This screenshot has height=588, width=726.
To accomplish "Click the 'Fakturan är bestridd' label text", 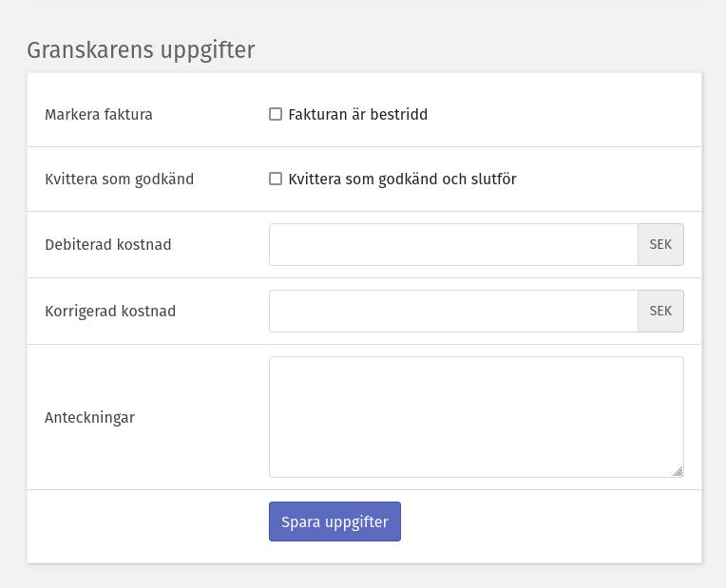I will (x=357, y=114).
